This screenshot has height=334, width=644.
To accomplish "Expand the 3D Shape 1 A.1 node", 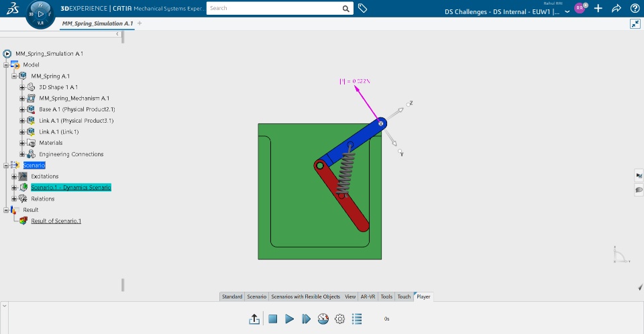I will [22, 87].
